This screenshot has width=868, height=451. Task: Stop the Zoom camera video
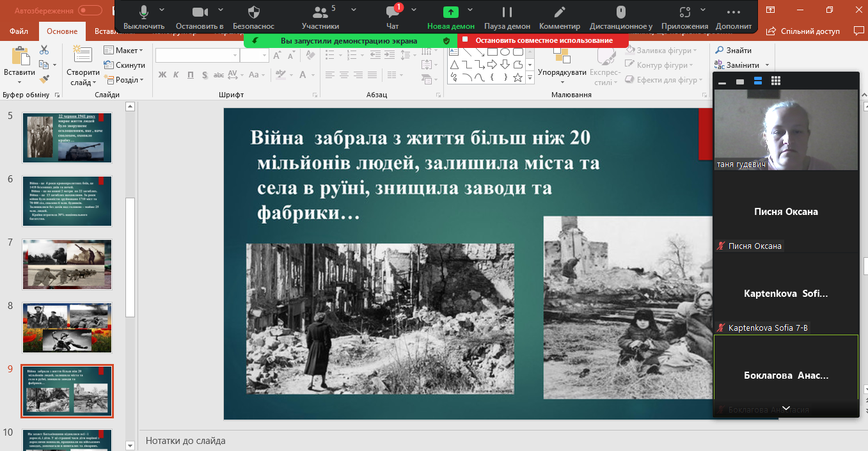200,18
